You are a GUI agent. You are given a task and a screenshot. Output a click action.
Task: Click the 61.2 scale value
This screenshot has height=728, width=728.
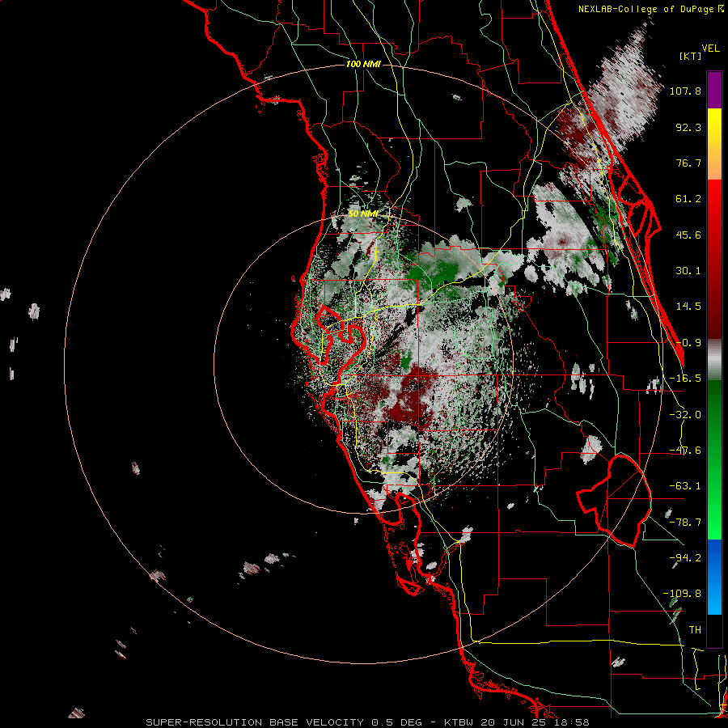pyautogui.click(x=688, y=199)
